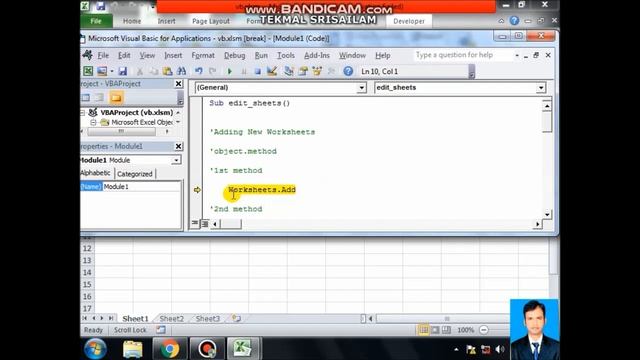Run the macro with the green play icon
This screenshot has width=640, height=360.
click(229, 71)
